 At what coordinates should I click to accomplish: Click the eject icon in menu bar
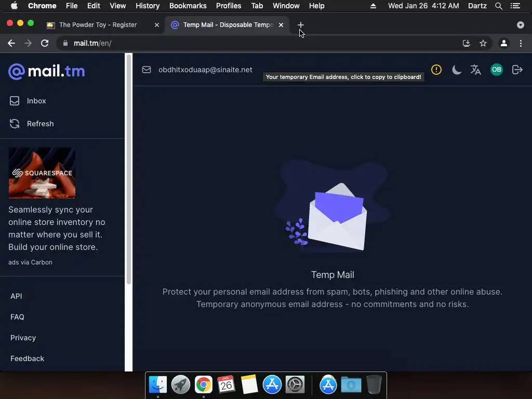(x=373, y=6)
